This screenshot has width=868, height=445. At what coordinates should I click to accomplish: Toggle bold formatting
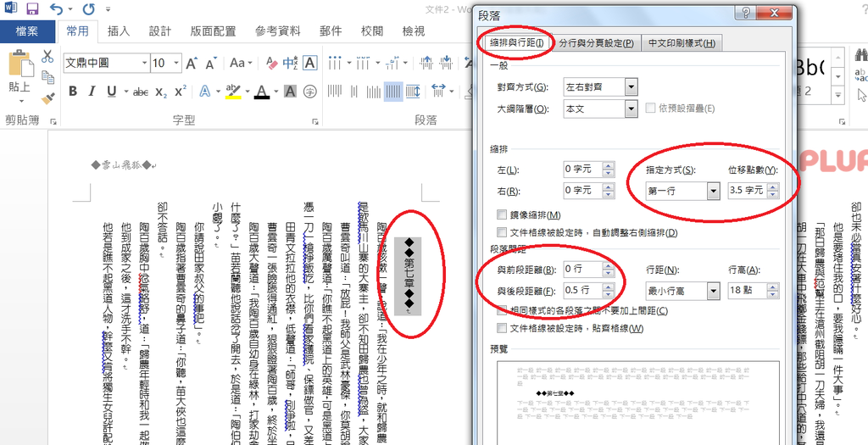tap(73, 92)
